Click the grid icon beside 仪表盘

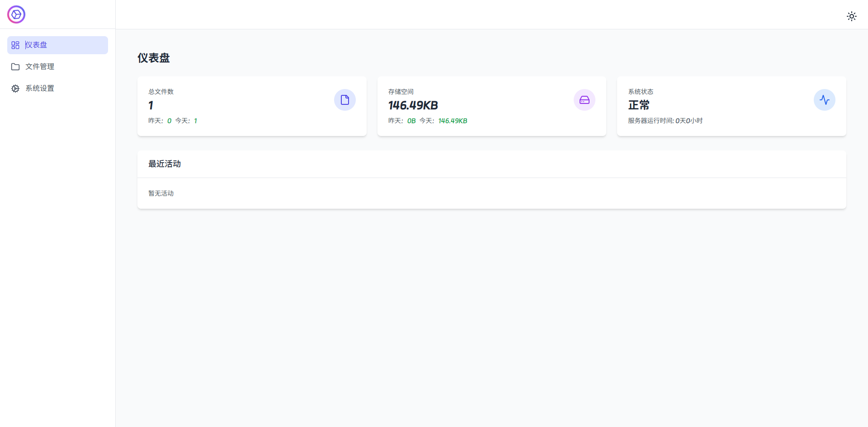coord(15,45)
